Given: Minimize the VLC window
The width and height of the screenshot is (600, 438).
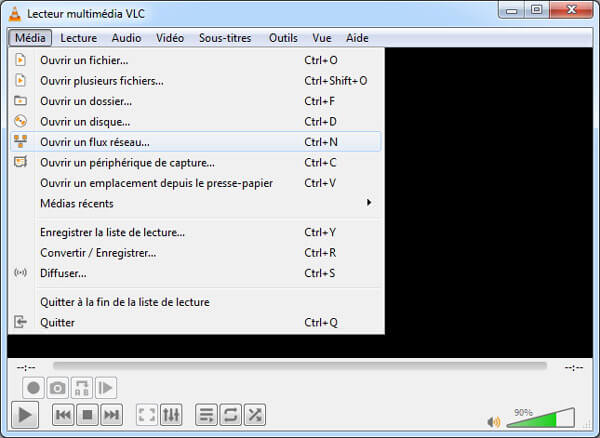Looking at the screenshot, I should (x=511, y=10).
